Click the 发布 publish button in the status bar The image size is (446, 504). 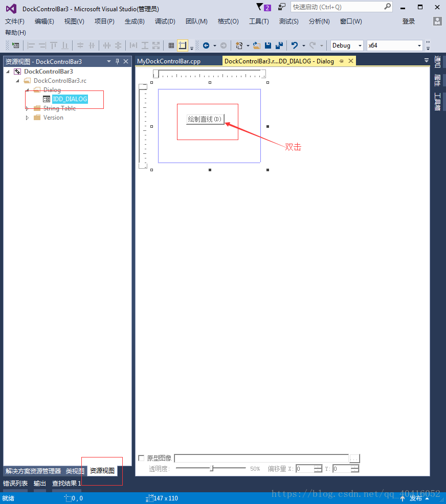[x=415, y=498]
